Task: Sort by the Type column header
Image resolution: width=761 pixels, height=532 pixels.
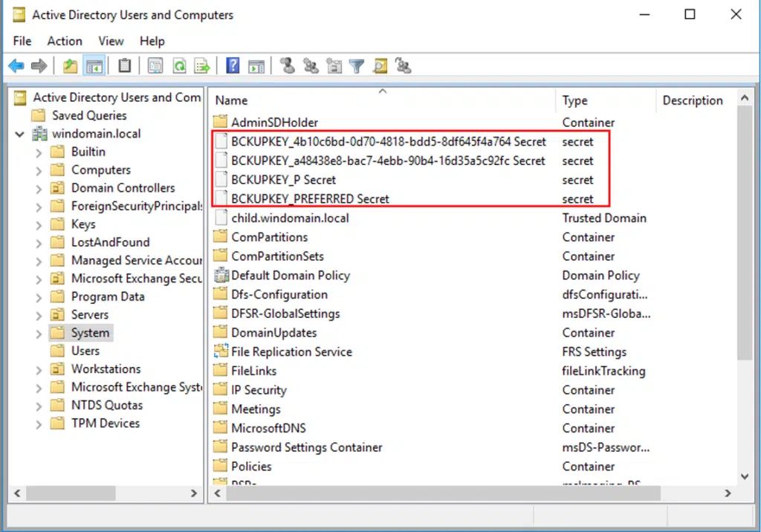Action: [x=605, y=100]
